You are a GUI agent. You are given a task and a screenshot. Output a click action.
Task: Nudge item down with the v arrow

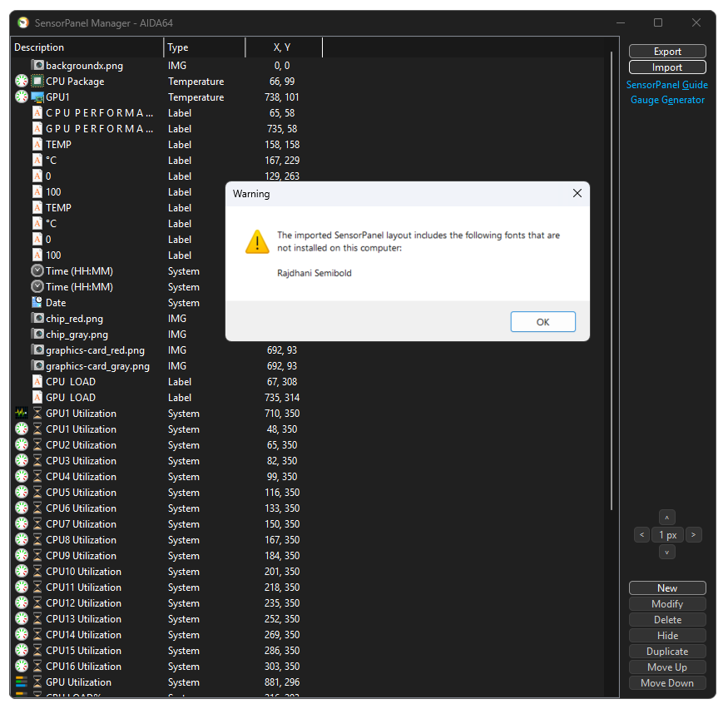click(x=666, y=552)
